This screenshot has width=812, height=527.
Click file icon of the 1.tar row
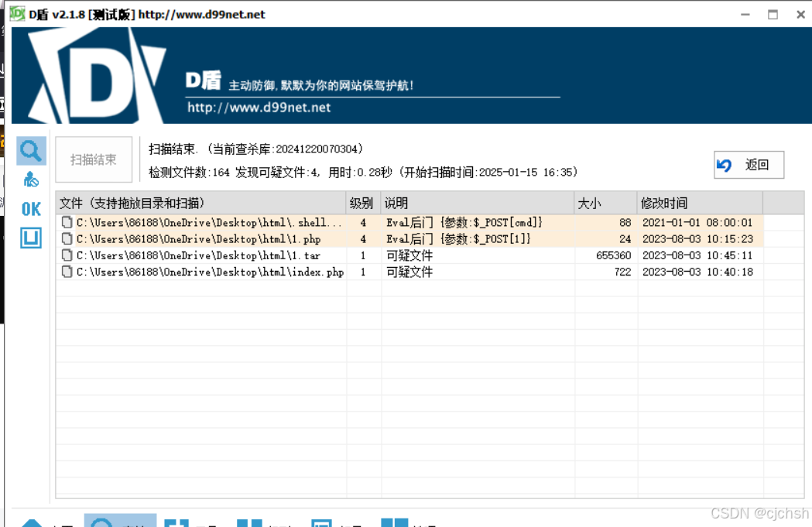tap(67, 255)
